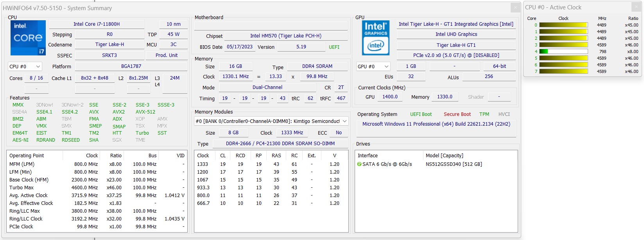Click the Cache L1 value 8x32 + 8x48

pyautogui.click(x=95, y=78)
